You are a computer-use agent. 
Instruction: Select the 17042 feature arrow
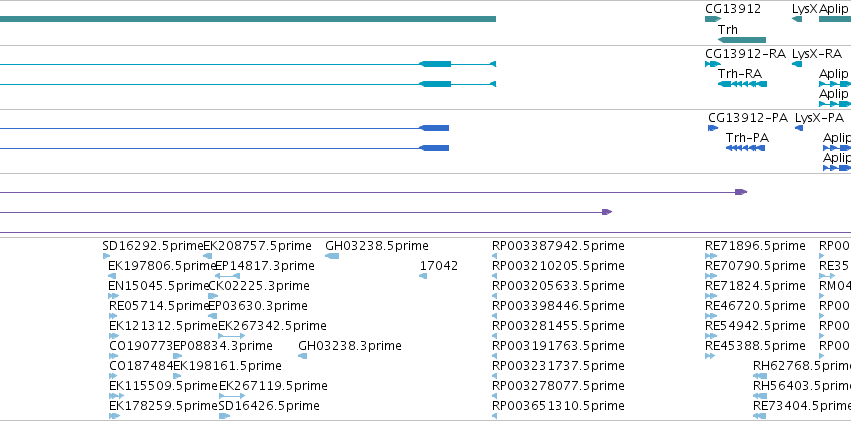[423, 276]
